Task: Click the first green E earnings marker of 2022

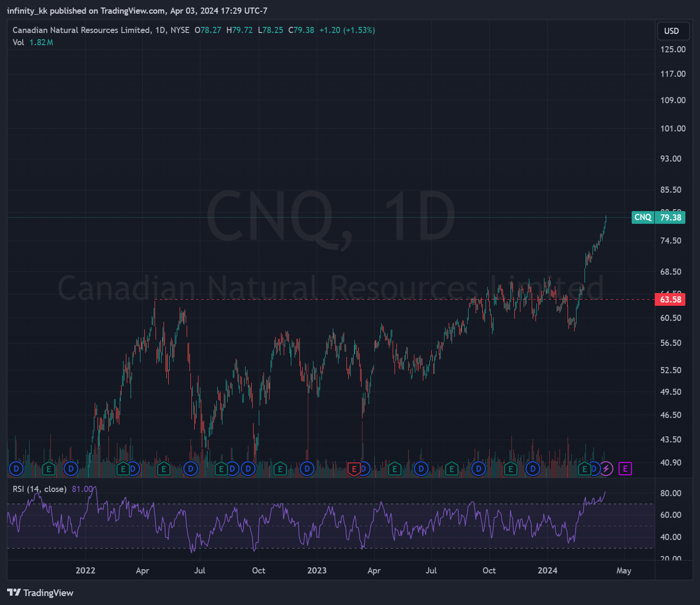Action: coord(123,469)
